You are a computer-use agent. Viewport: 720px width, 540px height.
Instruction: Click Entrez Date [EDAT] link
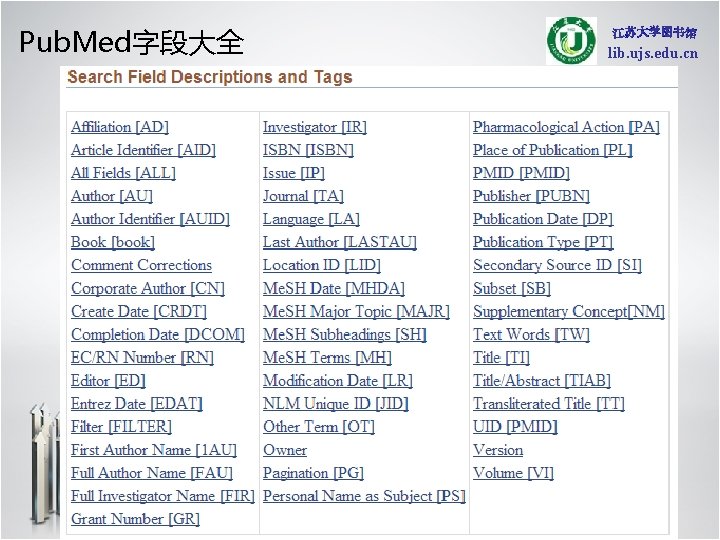tap(137, 404)
